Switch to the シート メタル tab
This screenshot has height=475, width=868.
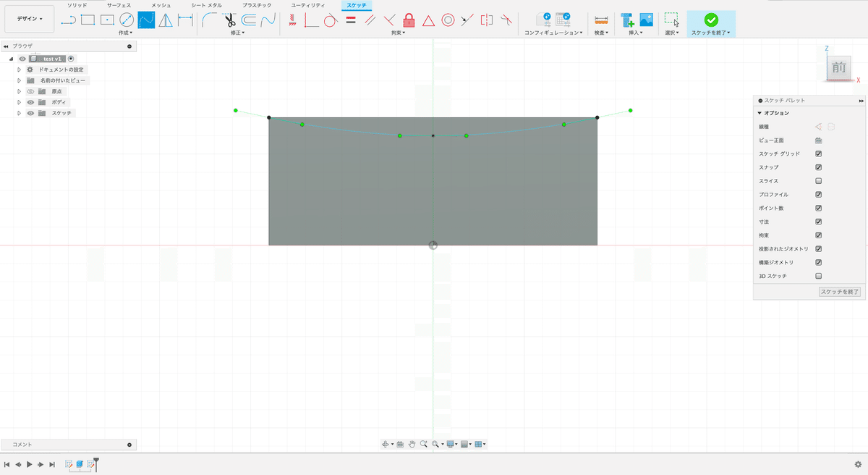coord(207,5)
